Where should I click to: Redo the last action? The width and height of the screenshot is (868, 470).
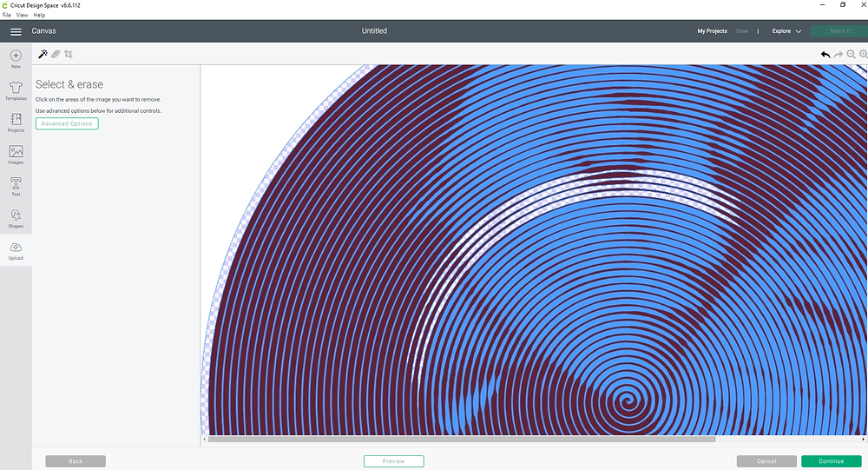838,55
